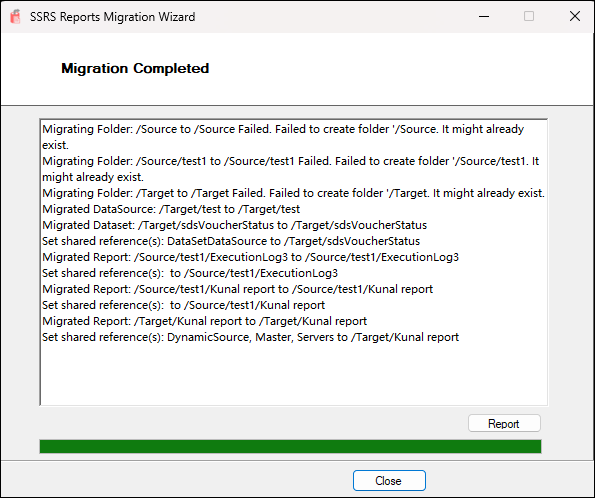Click the Migration Completed heading
Viewport: 595px width, 498px height.
[135, 68]
